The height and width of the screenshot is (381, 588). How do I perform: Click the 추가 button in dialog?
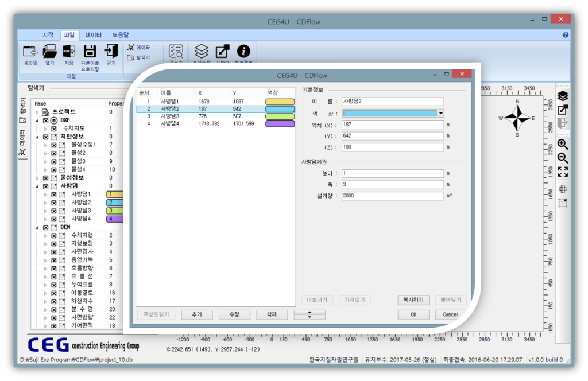coord(197,314)
